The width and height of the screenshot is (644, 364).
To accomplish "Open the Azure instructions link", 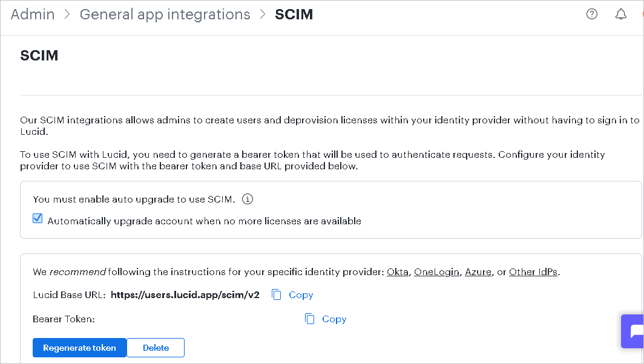I will point(478,272).
